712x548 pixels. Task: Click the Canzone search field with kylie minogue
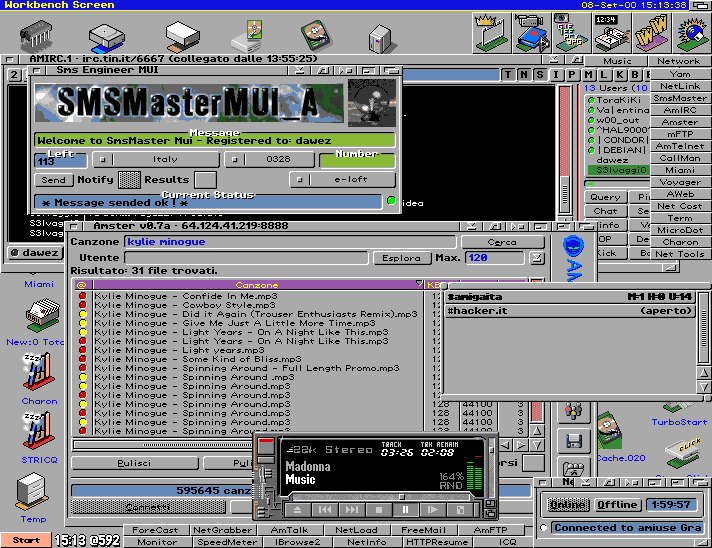coord(290,242)
